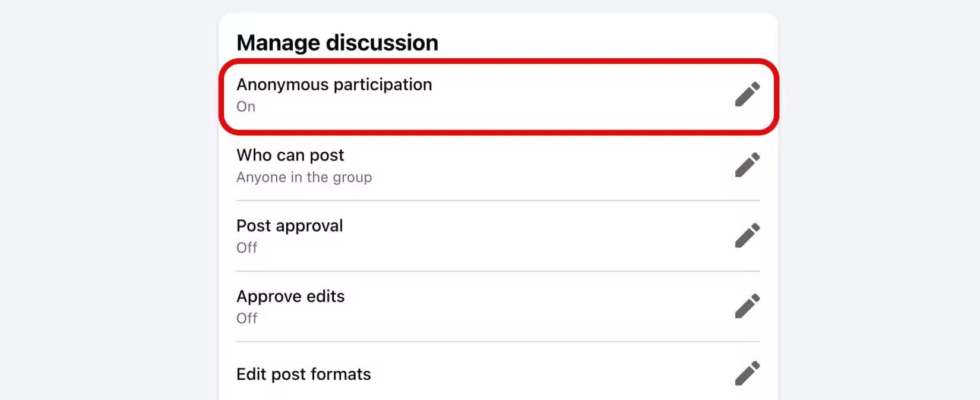980x400 pixels.
Task: Click the Post approval label text
Action: [289, 226]
